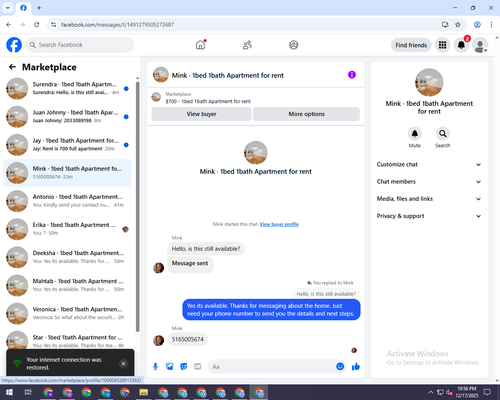The image size is (500, 400).
Task: Open Star's conversation
Action: (68, 340)
